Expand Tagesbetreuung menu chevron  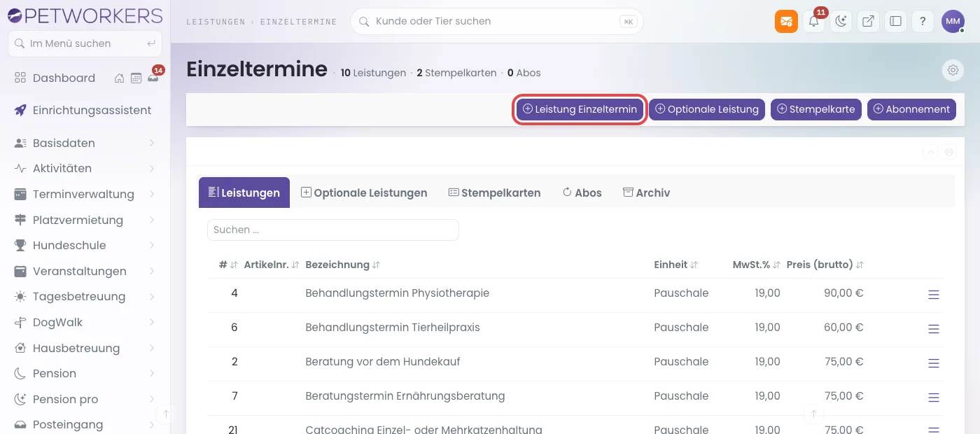[152, 297]
